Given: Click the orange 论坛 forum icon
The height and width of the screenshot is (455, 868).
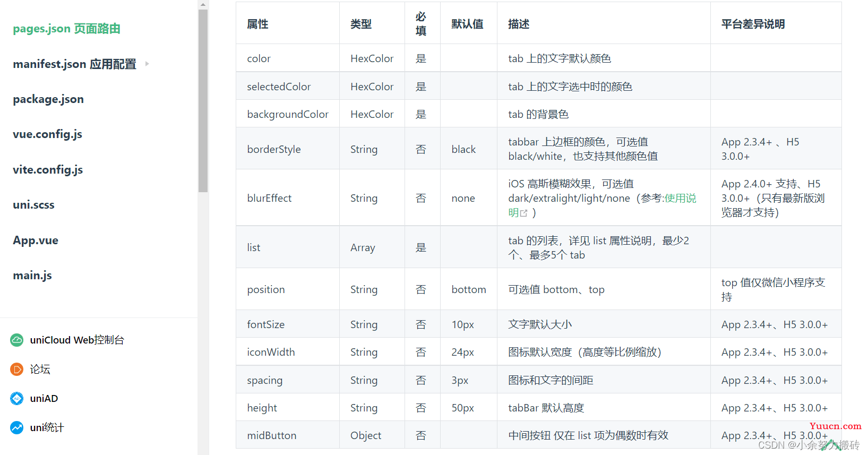Looking at the screenshot, I should (17, 369).
